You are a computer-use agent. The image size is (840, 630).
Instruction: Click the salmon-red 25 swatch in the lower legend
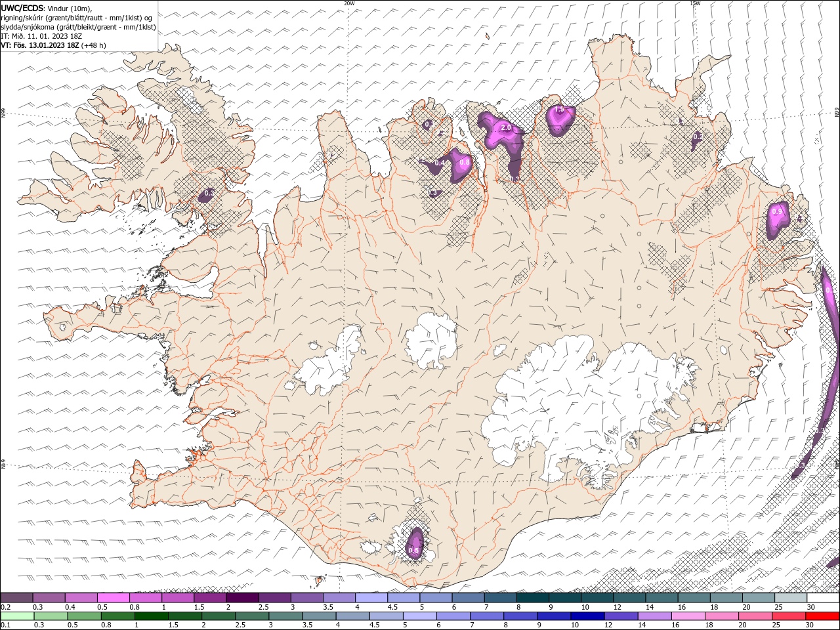(788, 616)
